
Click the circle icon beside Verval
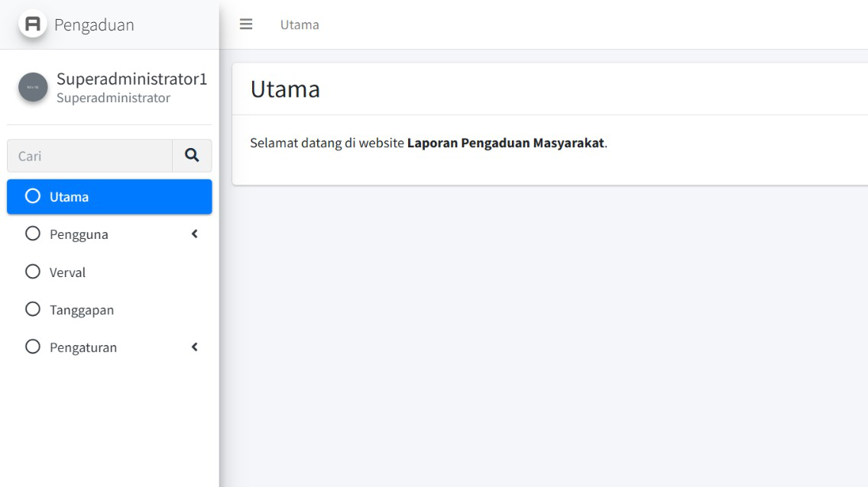coord(33,272)
